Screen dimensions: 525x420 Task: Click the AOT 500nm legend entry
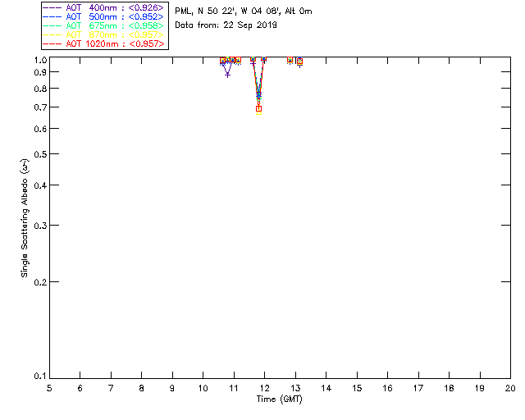click(103, 16)
